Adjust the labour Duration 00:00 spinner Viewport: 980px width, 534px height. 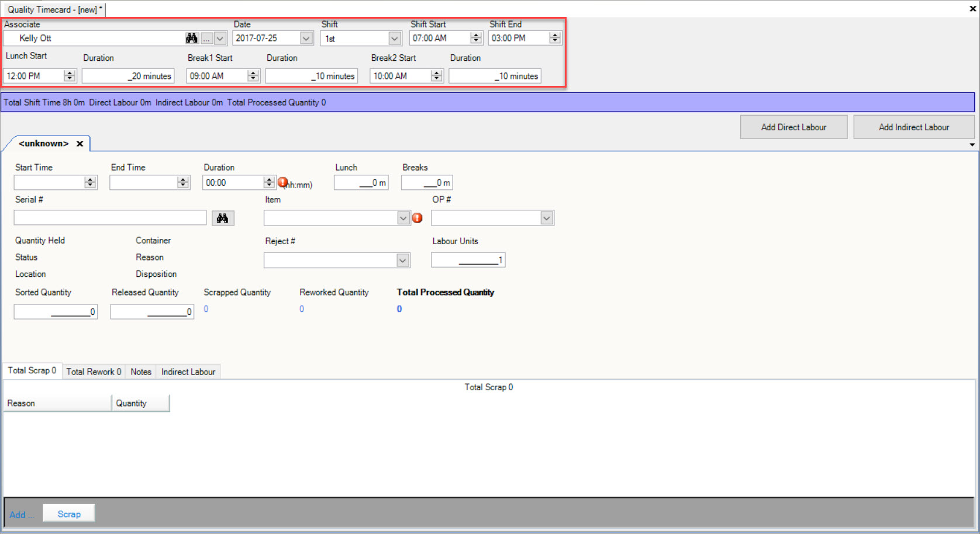pyautogui.click(x=269, y=182)
